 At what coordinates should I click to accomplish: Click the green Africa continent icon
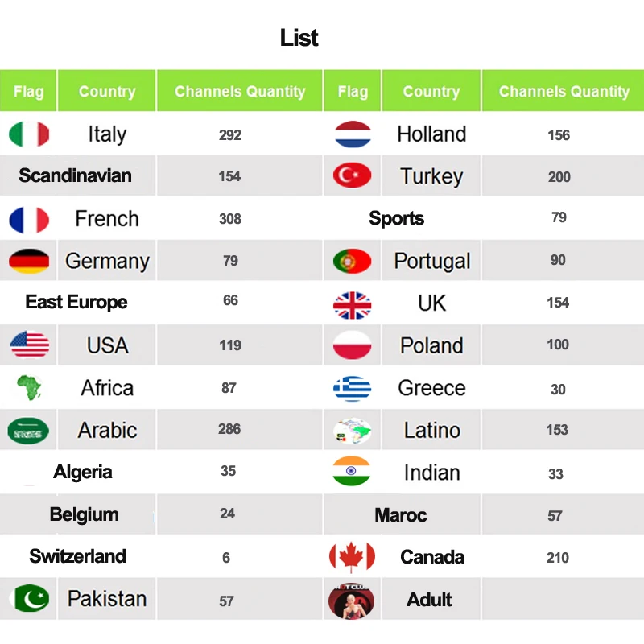coord(29,387)
